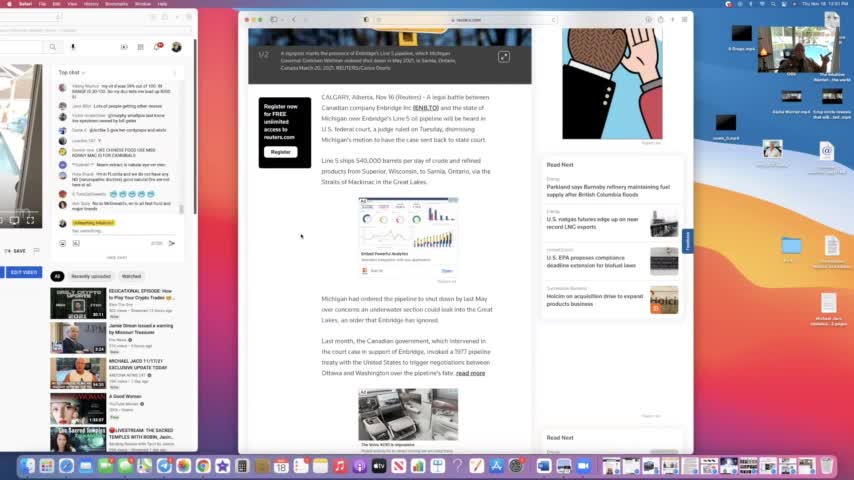This screenshot has height=480, width=854.
Task: Open the File menu
Action: pyautogui.click(x=42, y=4)
